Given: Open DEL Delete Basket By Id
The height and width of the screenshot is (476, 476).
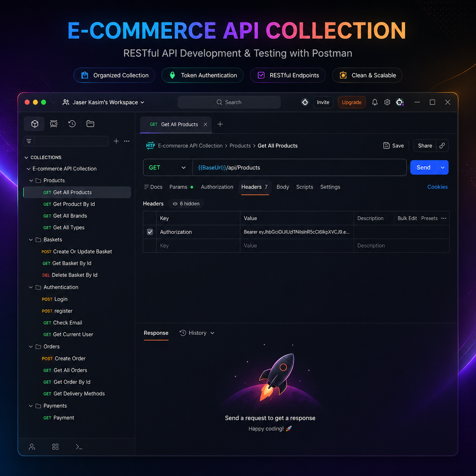Looking at the screenshot, I should pos(77,275).
